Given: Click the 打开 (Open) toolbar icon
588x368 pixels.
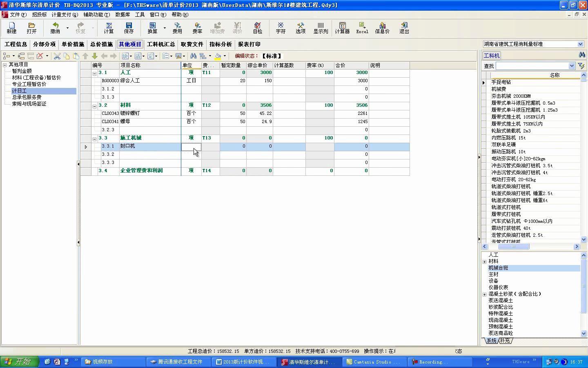Looking at the screenshot, I should coord(31,28).
